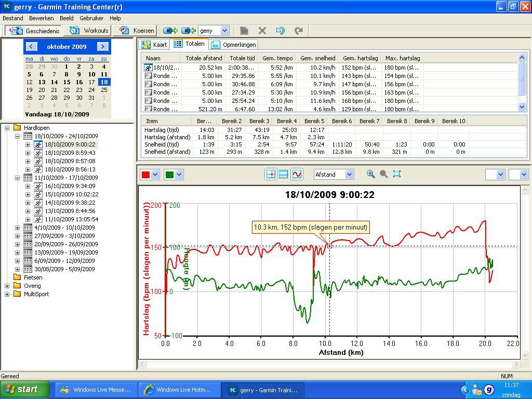Image resolution: width=532 pixels, height=399 pixels.
Task: Sort by Gem. tempo column header
Action: click(x=277, y=58)
